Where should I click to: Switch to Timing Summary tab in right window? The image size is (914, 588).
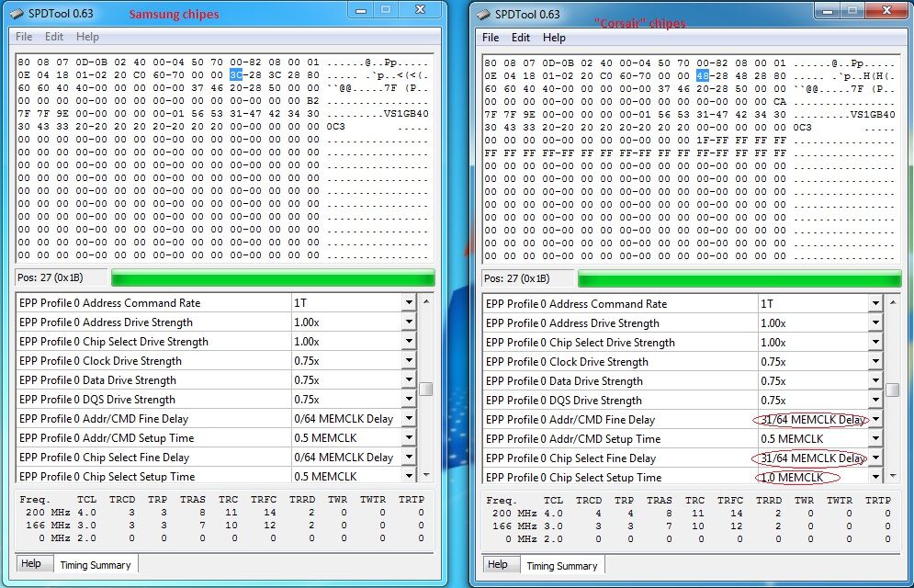(562, 566)
